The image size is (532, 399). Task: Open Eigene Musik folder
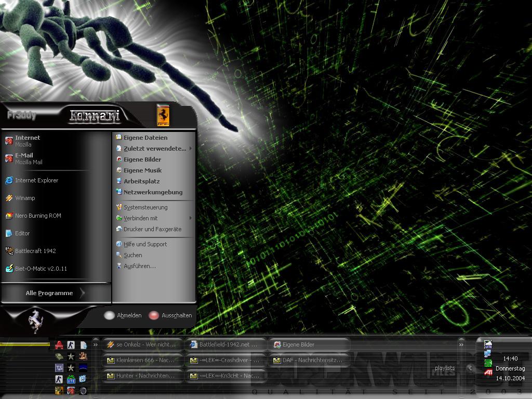[154, 170]
